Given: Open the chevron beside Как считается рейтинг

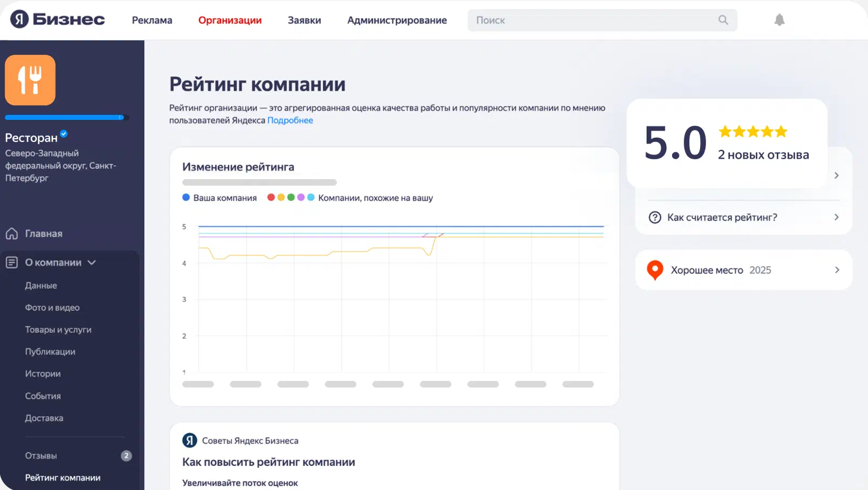Looking at the screenshot, I should tap(837, 217).
